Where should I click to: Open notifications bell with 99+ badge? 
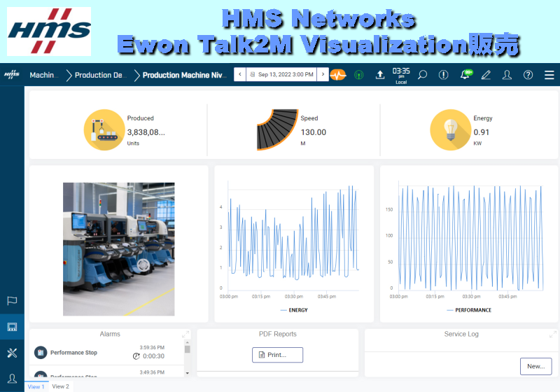[465, 74]
